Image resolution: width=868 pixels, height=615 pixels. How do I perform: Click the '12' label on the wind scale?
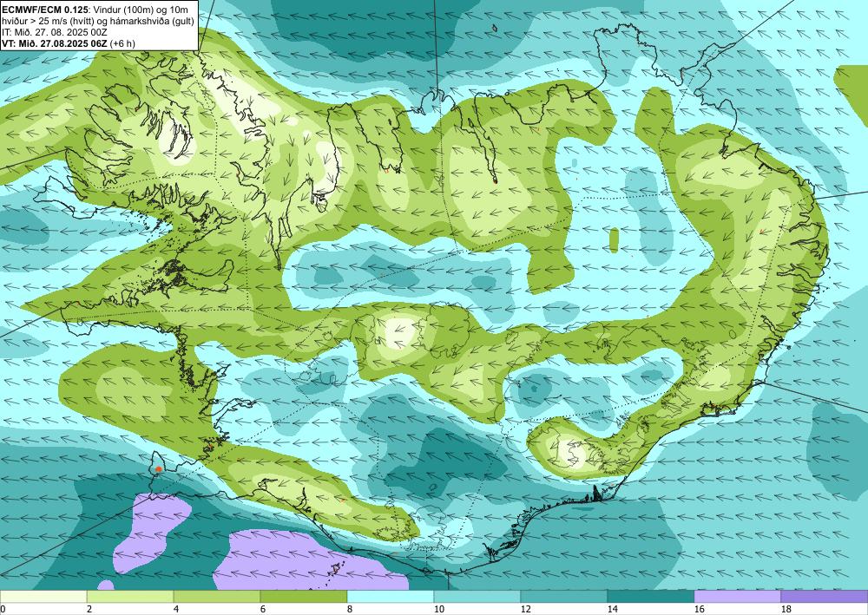coord(526,610)
